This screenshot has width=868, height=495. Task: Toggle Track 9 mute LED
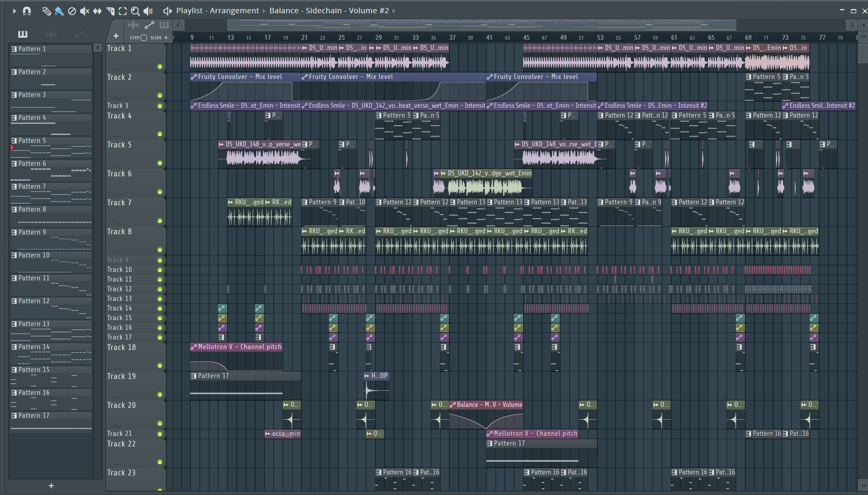160,260
